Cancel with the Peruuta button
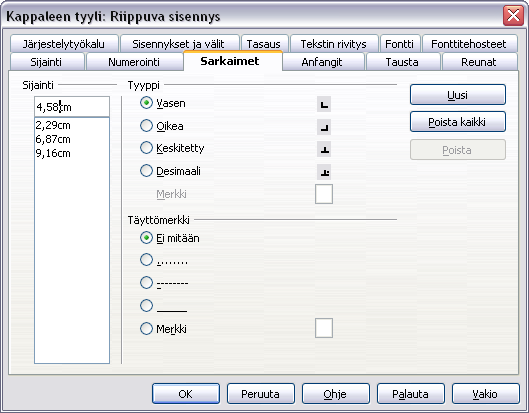The width and height of the screenshot is (529, 413). [261, 394]
